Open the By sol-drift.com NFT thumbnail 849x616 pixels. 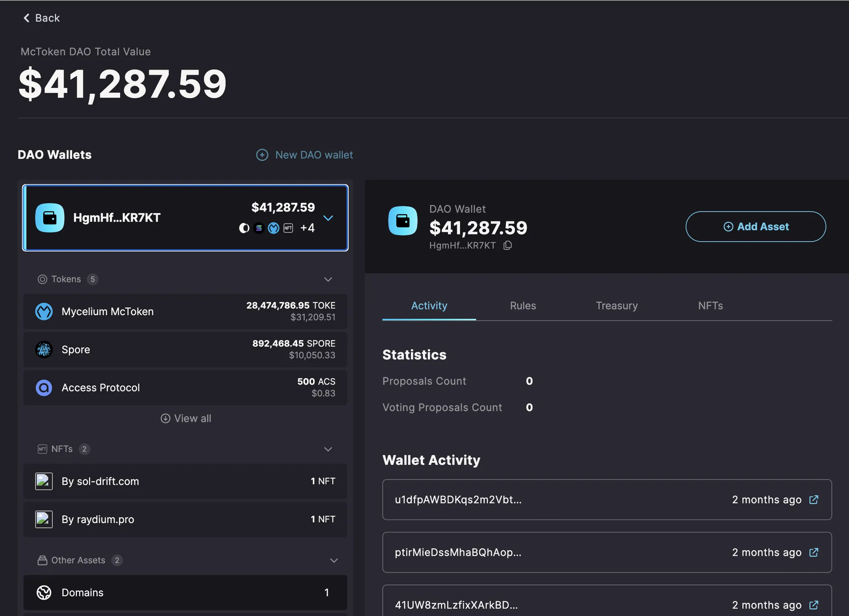tap(44, 481)
